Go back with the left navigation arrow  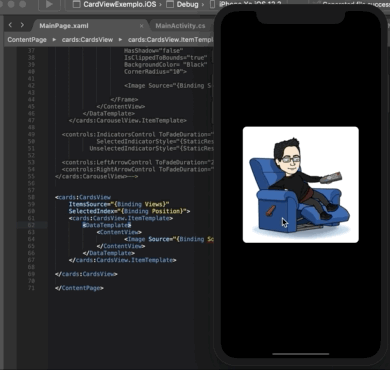click(10, 25)
